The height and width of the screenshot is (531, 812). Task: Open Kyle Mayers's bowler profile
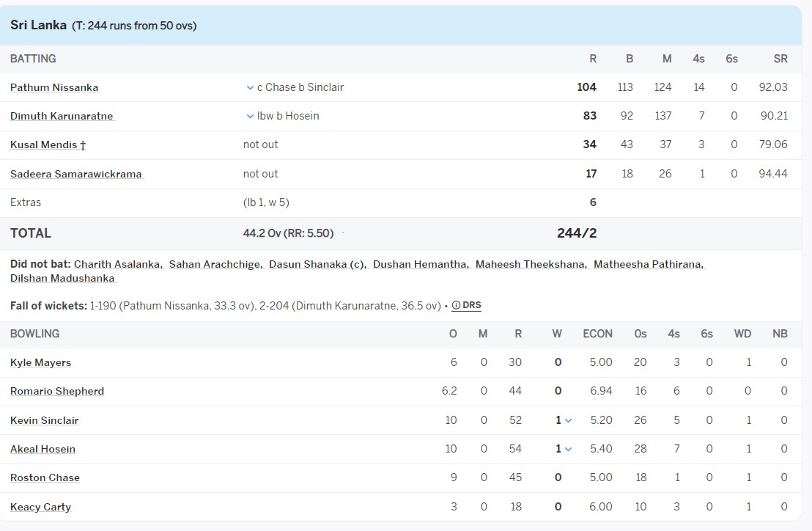coord(40,362)
